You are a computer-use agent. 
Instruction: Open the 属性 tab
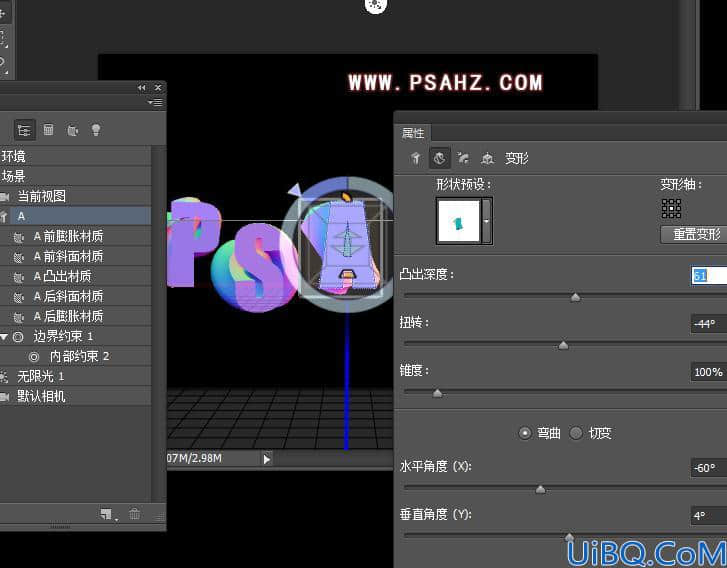point(413,133)
